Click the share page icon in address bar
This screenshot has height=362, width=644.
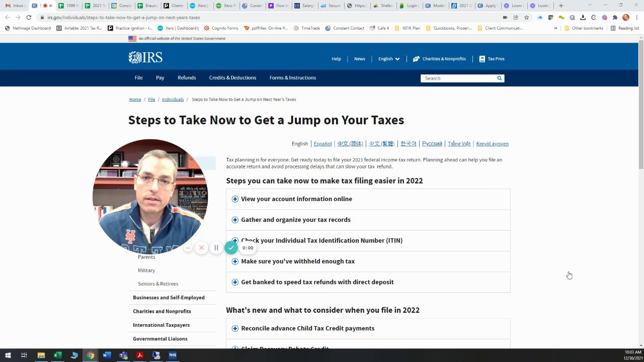click(516, 18)
